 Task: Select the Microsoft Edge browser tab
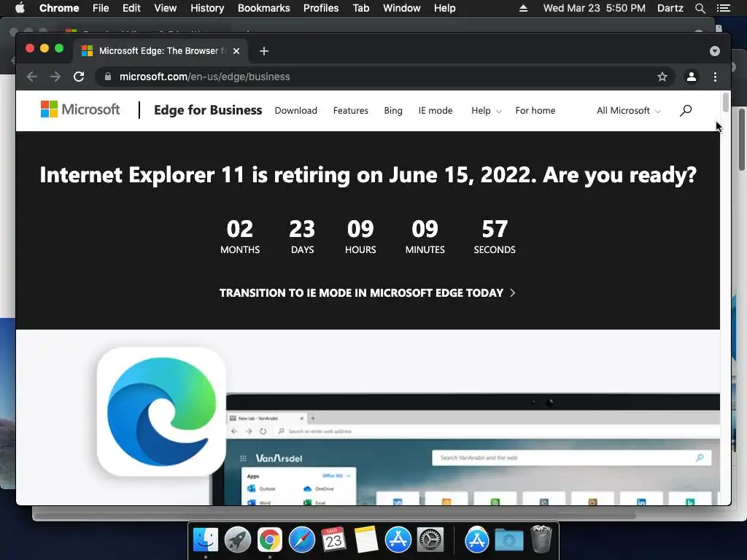coord(160,51)
